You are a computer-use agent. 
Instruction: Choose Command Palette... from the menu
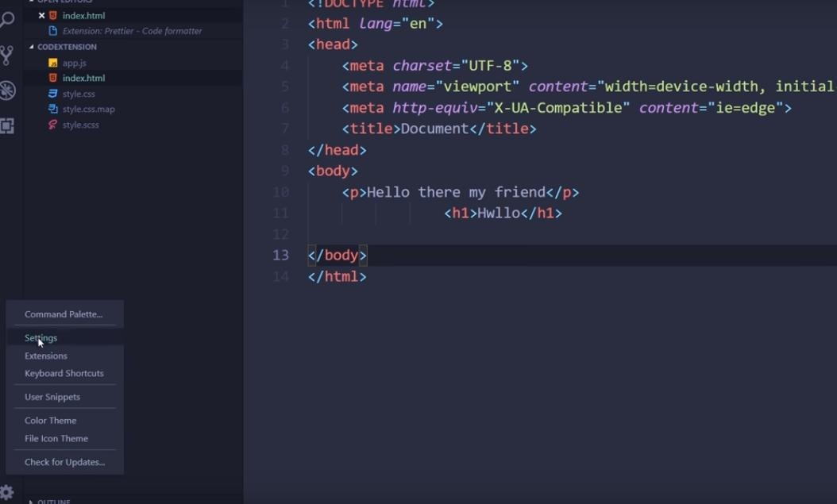(x=64, y=314)
